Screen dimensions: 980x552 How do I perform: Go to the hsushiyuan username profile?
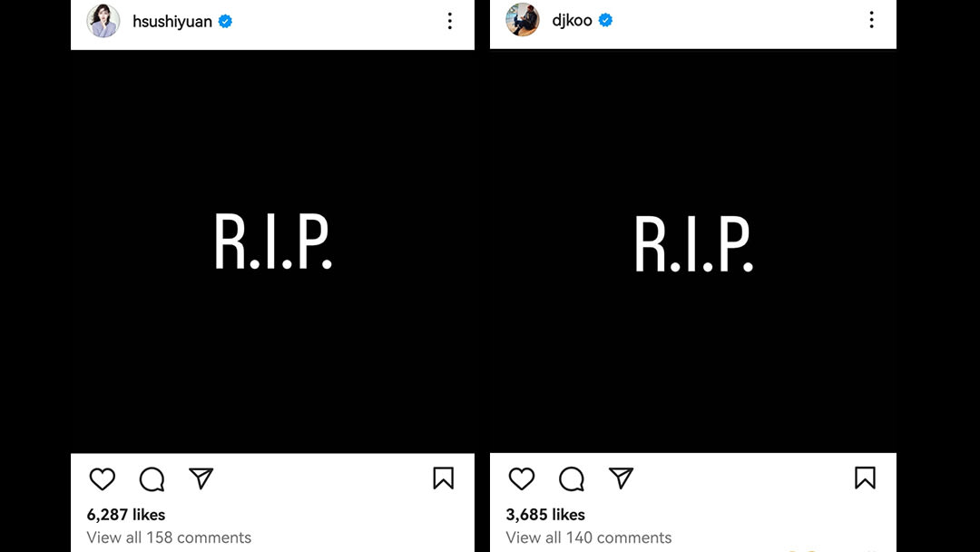click(172, 21)
